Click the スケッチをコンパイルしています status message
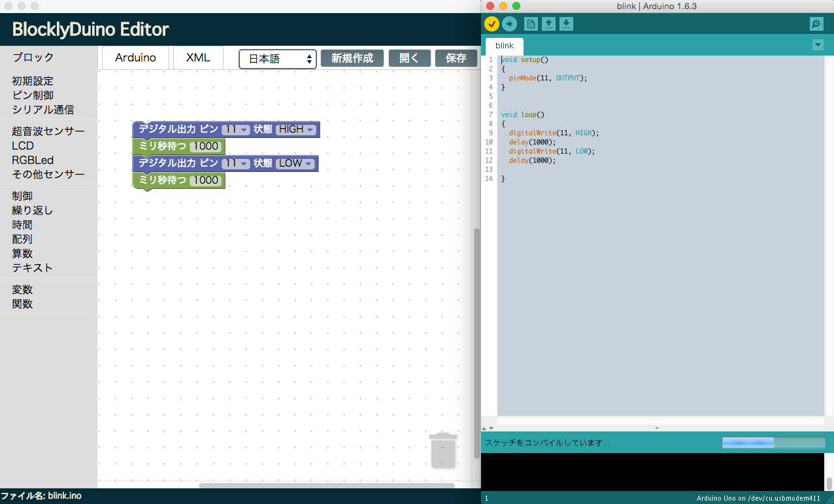The width and height of the screenshot is (834, 504). coord(548,443)
